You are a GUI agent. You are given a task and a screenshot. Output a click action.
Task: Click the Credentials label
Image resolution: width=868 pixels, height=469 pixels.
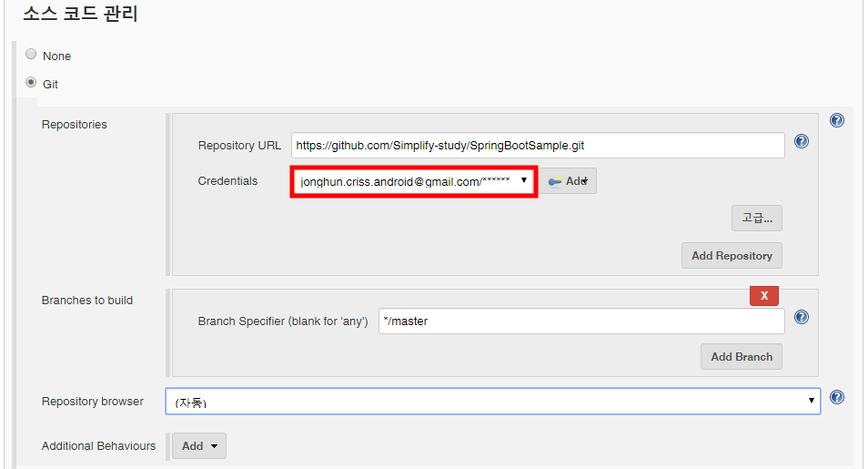click(x=227, y=180)
